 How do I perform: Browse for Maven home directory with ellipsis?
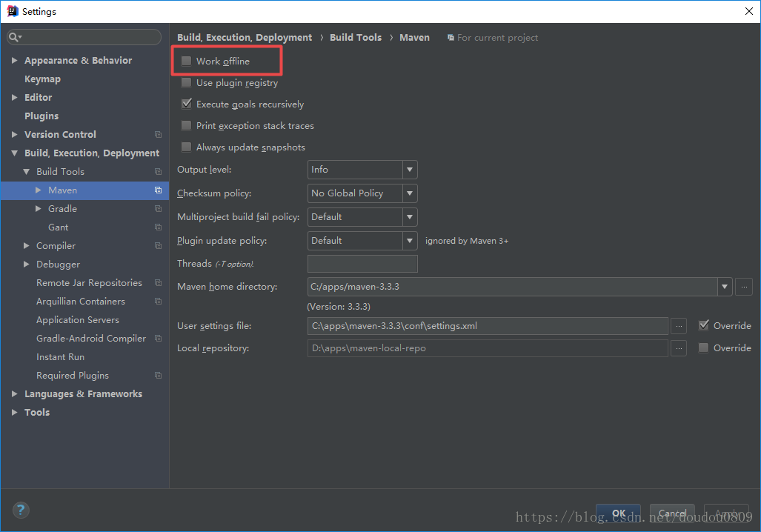(744, 287)
